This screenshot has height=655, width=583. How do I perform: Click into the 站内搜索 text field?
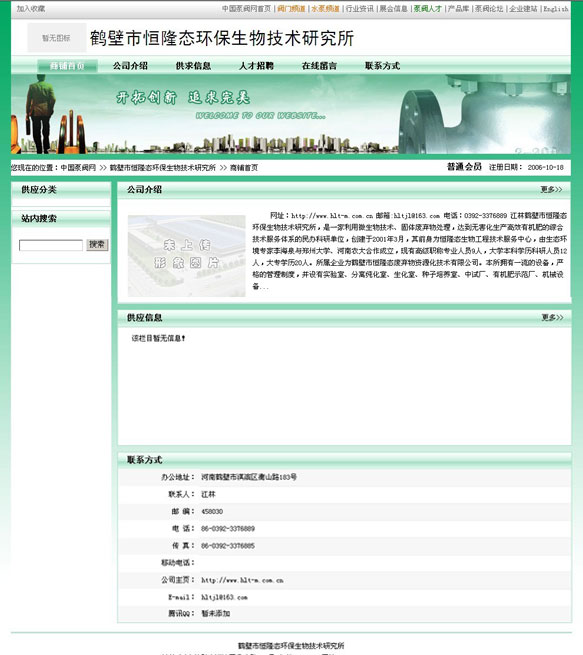tap(51, 245)
